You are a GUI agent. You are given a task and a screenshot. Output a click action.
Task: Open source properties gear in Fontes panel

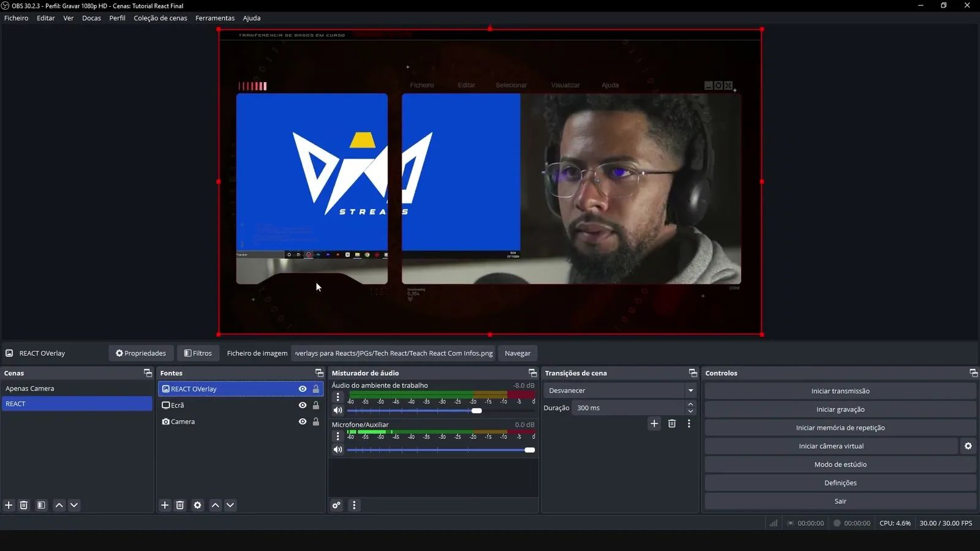197,505
